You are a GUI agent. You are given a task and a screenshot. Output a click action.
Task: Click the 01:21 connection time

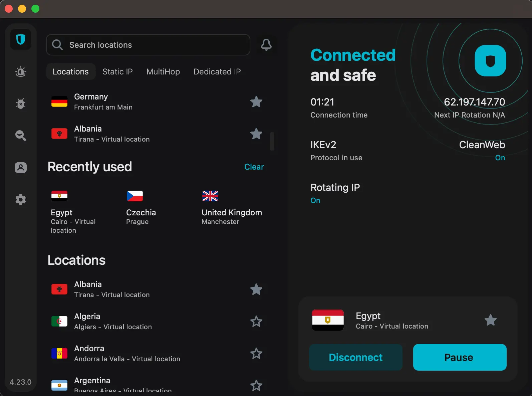pos(322,102)
